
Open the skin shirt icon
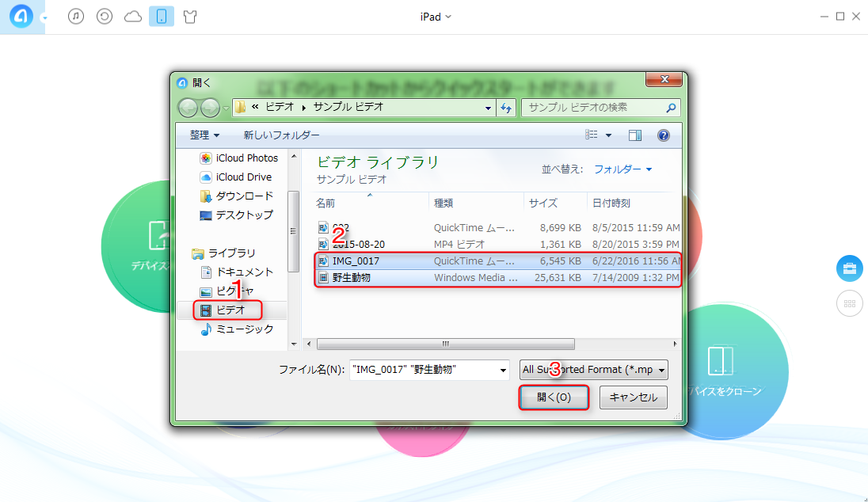click(190, 17)
